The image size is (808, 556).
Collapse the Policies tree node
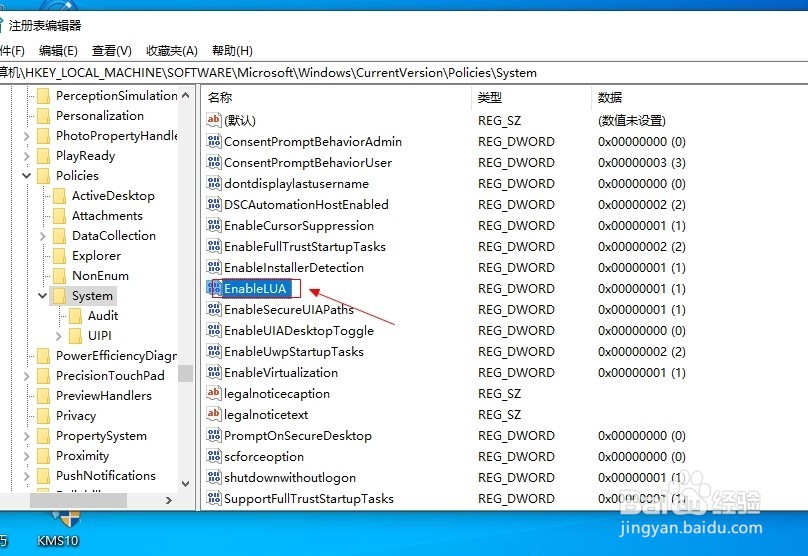(26, 176)
